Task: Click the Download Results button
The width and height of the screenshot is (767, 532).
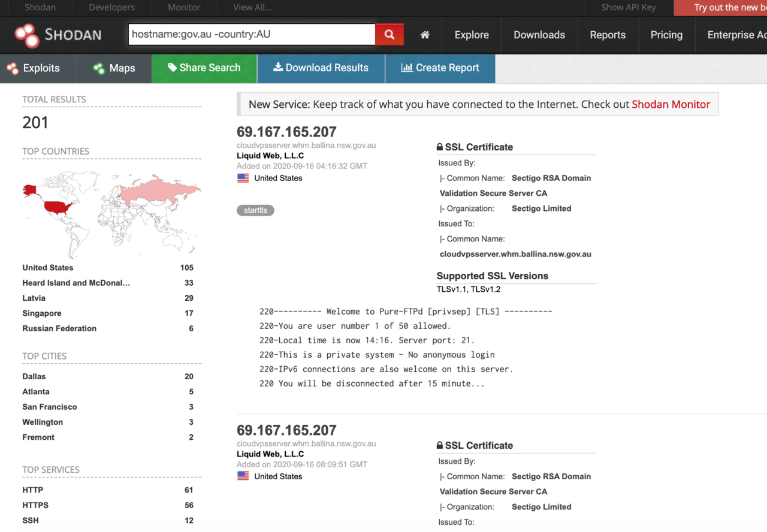Action: pyautogui.click(x=321, y=68)
